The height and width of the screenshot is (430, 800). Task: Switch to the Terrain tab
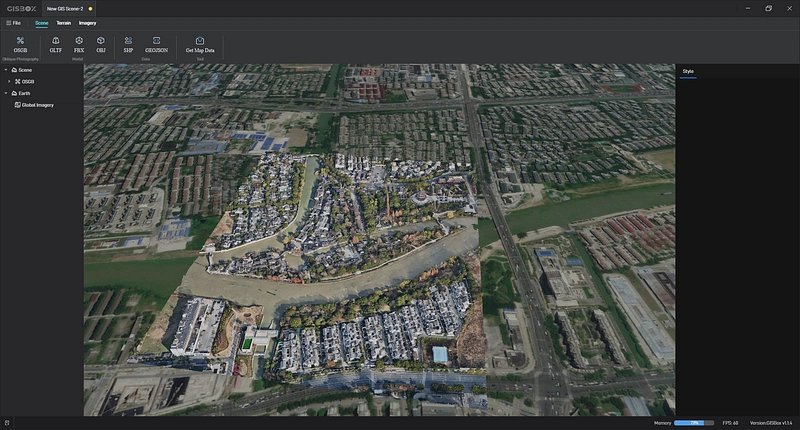point(64,23)
